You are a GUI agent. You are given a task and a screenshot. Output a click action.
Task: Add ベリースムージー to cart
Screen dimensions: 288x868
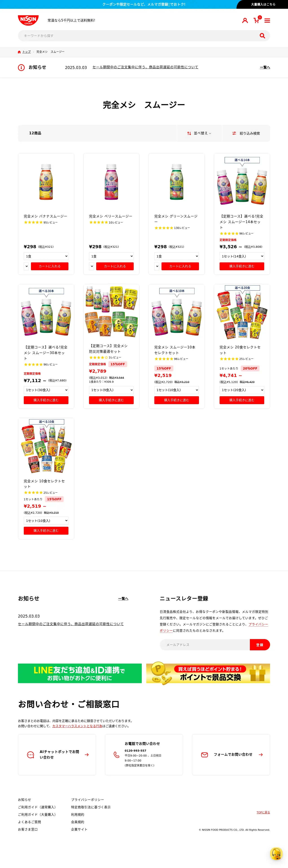[x=115, y=266]
